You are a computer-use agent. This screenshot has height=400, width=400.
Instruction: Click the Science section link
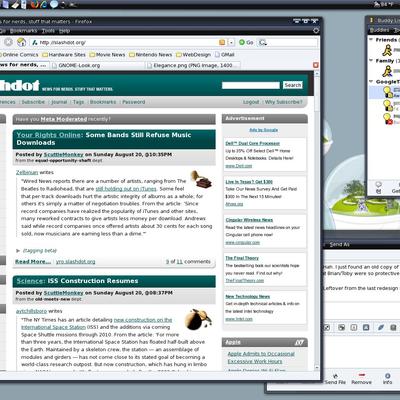click(x=30, y=281)
